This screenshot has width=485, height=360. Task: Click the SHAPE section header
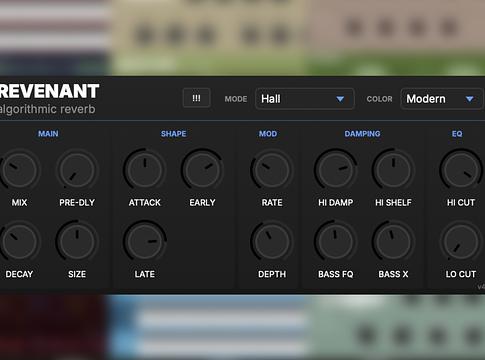174,134
